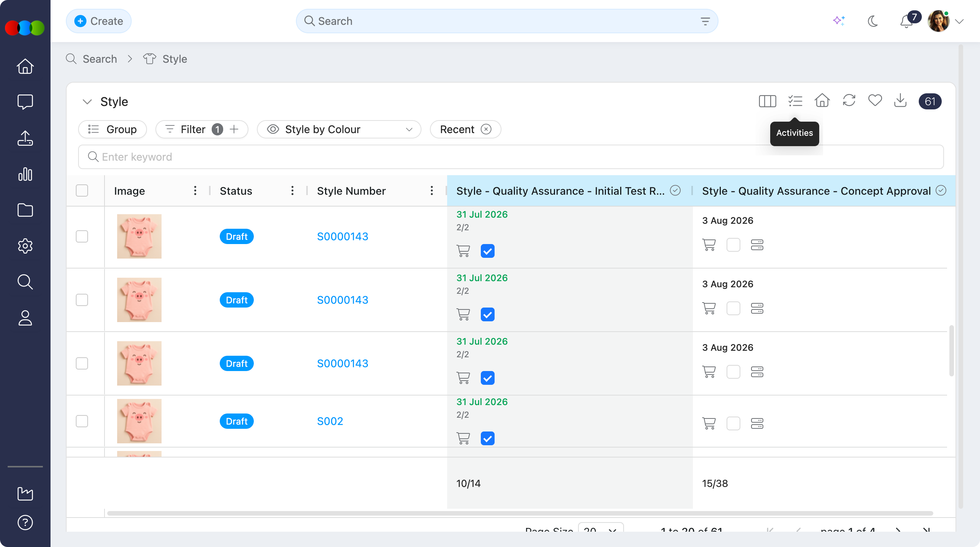The image size is (980, 547).
Task: Open the help question mark icon
Action: [25, 523]
